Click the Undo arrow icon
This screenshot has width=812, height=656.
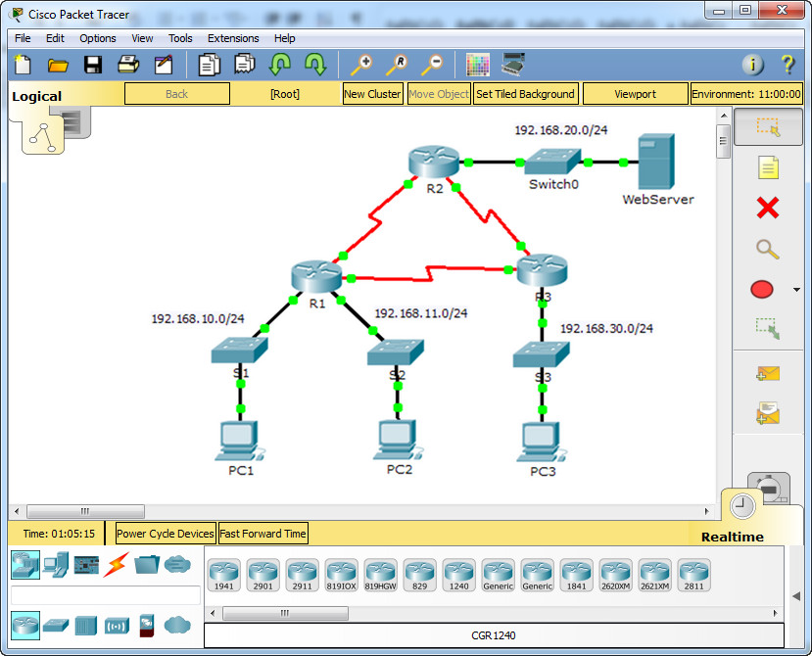[280, 65]
